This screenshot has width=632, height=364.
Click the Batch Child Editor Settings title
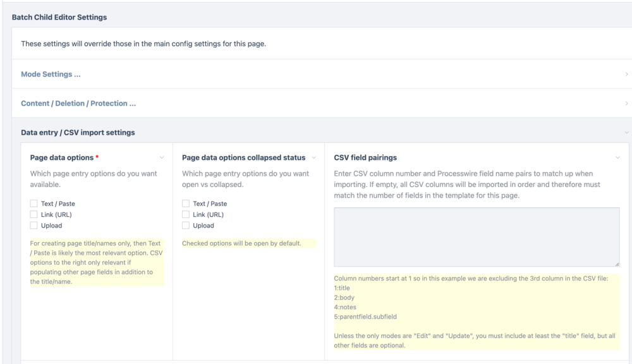(x=59, y=17)
